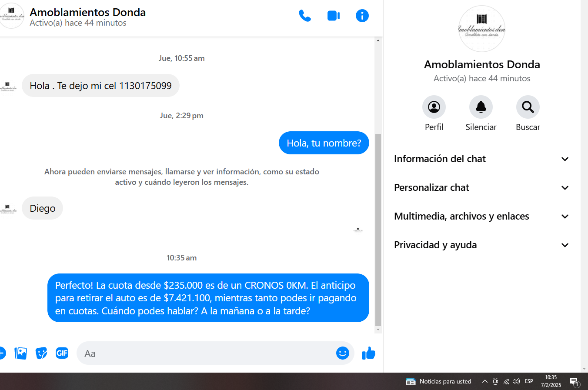Select the message containing cel 1130175099
588x390 pixels.
pos(100,86)
